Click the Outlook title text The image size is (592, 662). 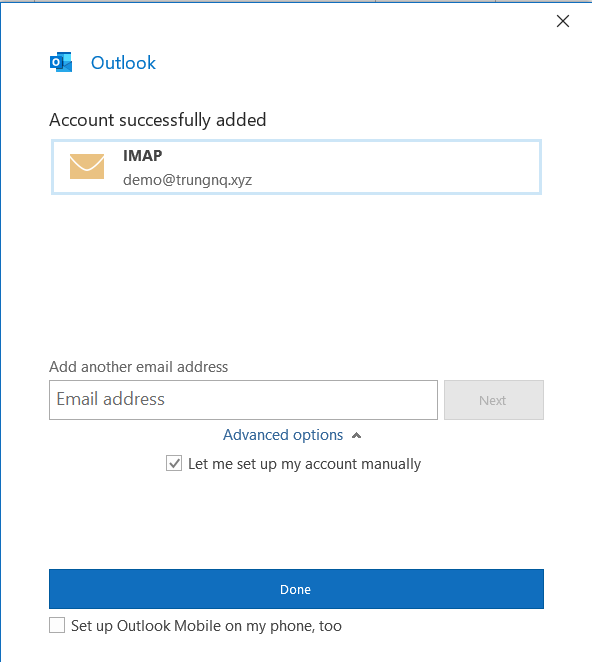point(123,63)
